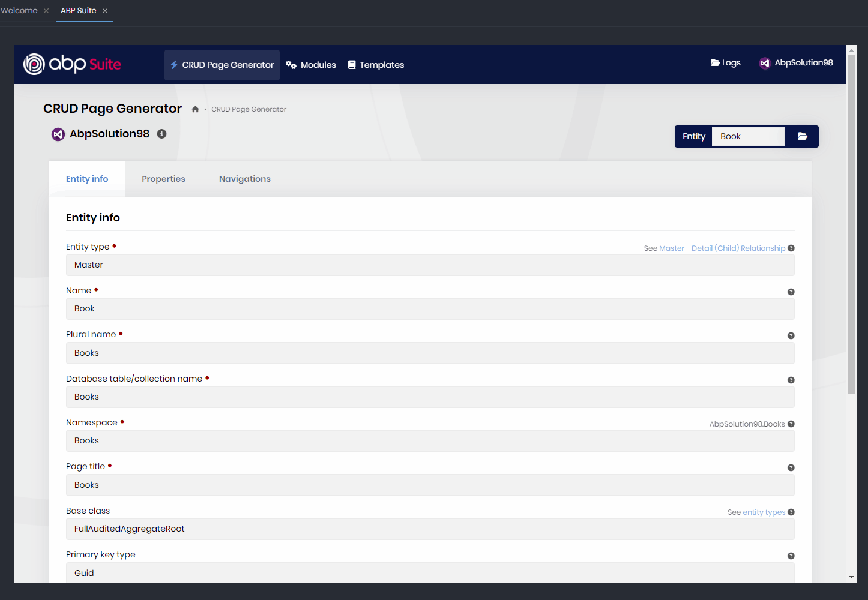The width and height of the screenshot is (868, 600).
Task: Click the help icon for Primary key type
Action: [791, 556]
